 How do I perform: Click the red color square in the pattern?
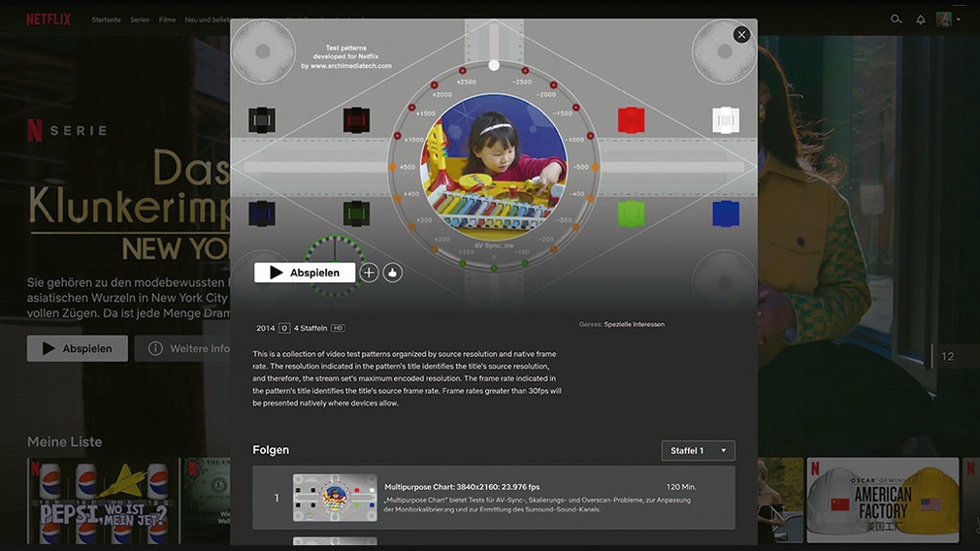pos(632,120)
